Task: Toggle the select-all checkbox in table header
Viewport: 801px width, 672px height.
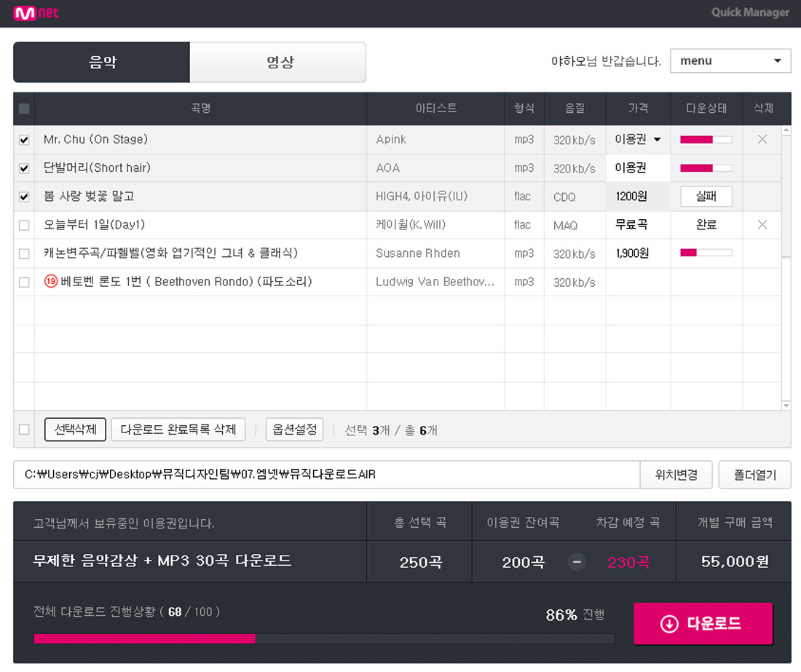Action: click(x=24, y=108)
